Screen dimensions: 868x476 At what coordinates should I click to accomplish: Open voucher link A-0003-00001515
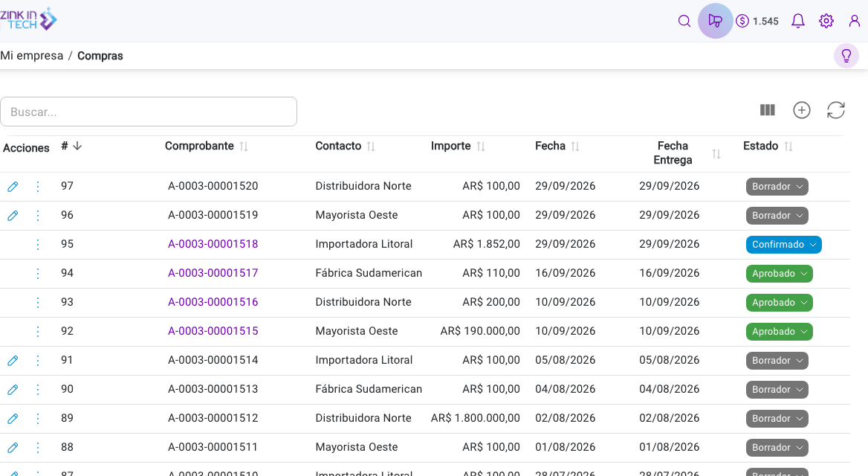(x=213, y=331)
